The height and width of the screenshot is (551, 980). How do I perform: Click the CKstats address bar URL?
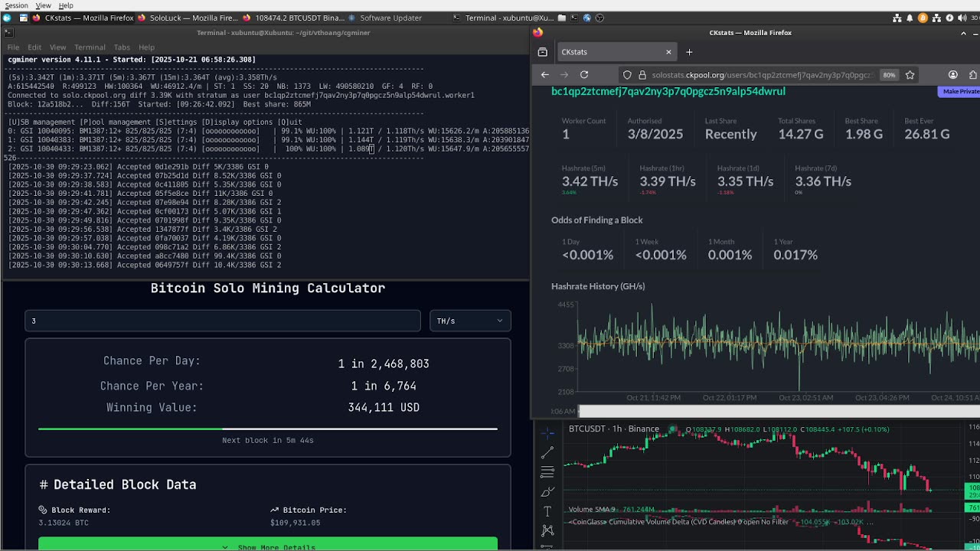(762, 75)
